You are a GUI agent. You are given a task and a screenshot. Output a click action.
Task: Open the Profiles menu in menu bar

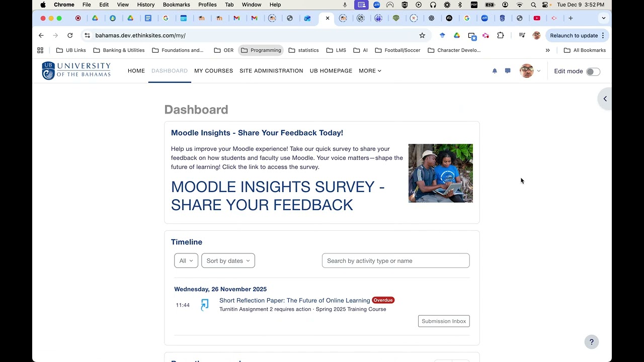click(207, 5)
